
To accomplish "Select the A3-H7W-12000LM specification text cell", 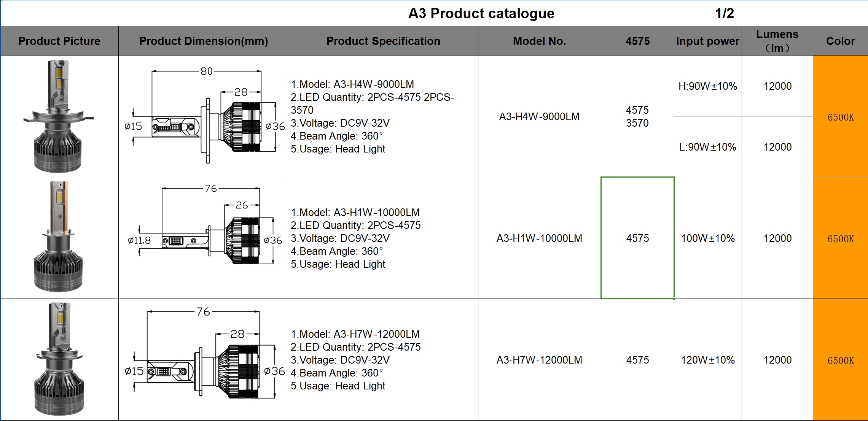I will pyautogui.click(x=383, y=360).
